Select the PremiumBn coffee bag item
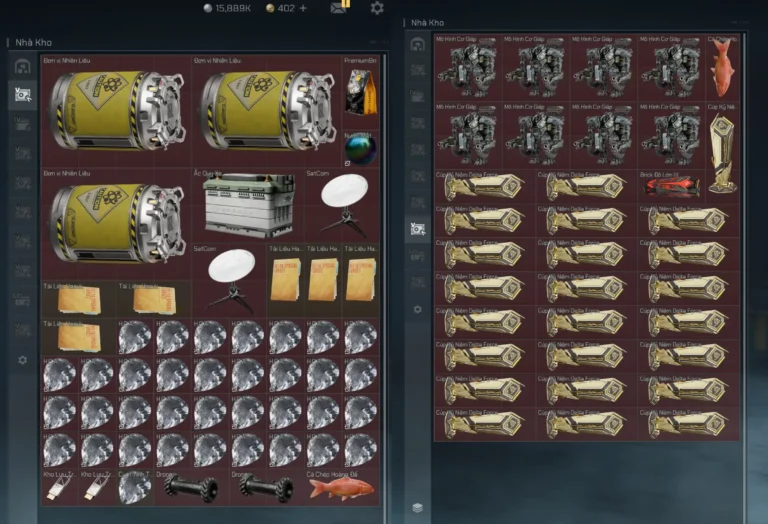 pyautogui.click(x=360, y=92)
